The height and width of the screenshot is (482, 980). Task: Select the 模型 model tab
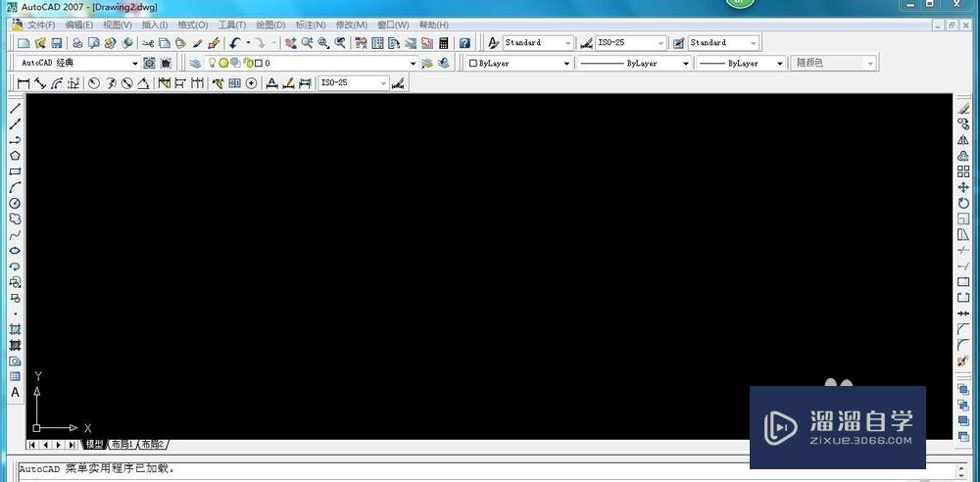point(94,445)
